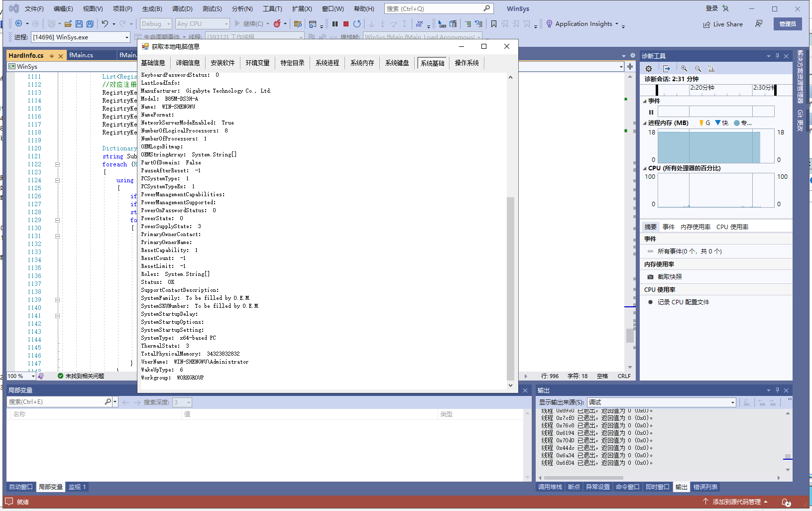Open the Any CPU platform dropdown

(x=203, y=23)
